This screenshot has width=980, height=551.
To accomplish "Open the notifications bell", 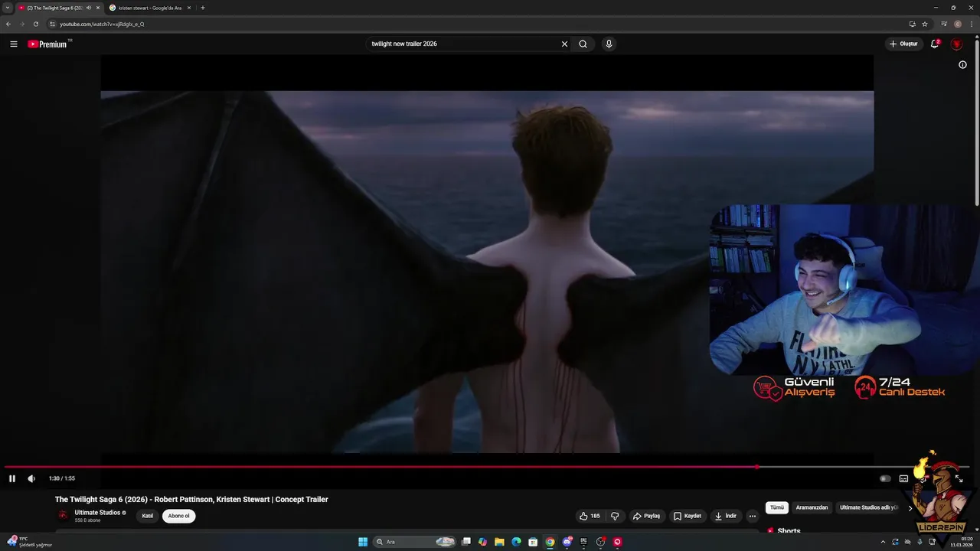I will (x=935, y=44).
